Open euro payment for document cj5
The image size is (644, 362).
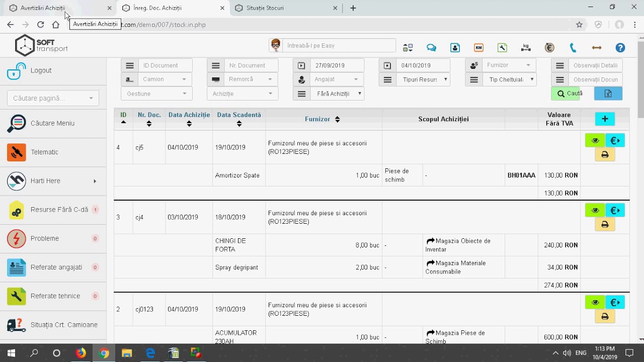click(x=615, y=140)
